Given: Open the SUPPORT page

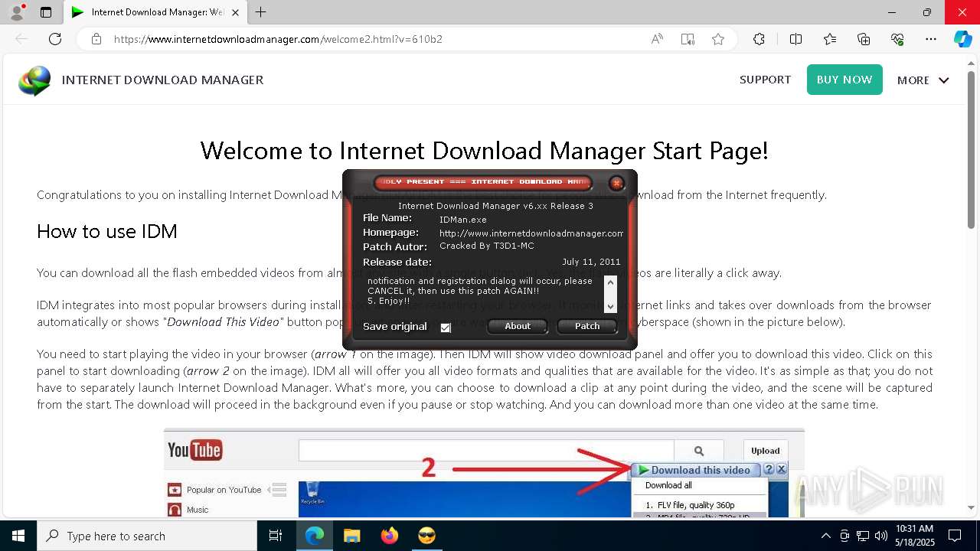Looking at the screenshot, I should pos(765,80).
